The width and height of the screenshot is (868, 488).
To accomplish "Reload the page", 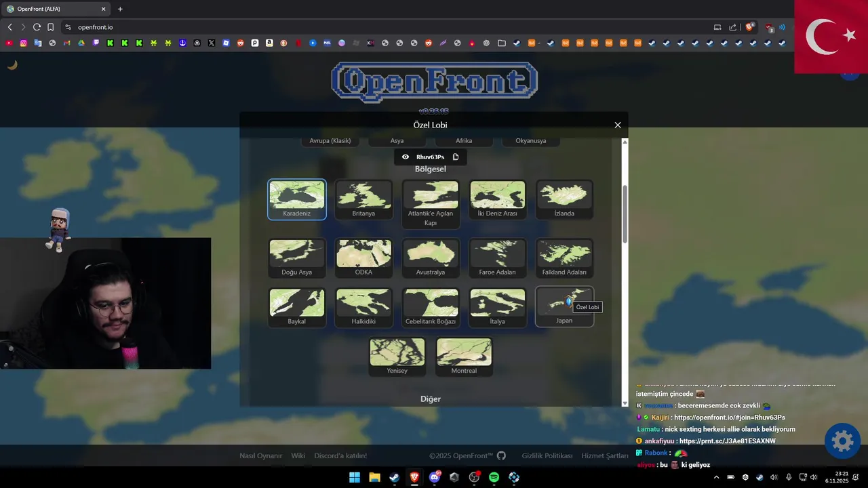I will [37, 27].
